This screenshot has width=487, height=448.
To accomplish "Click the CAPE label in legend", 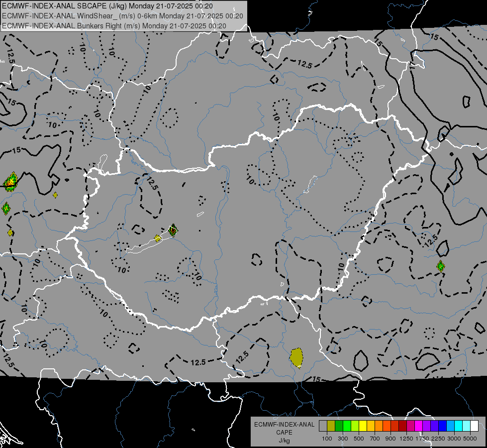I will pyautogui.click(x=284, y=433).
